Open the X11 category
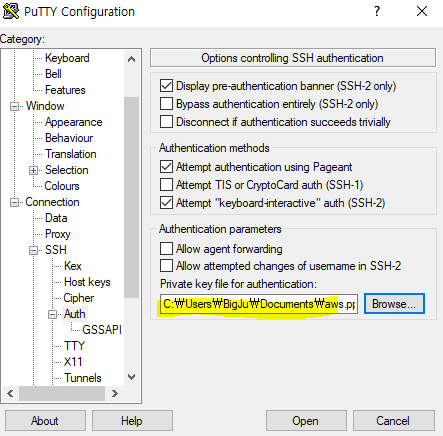The image size is (443, 436). coord(73,362)
